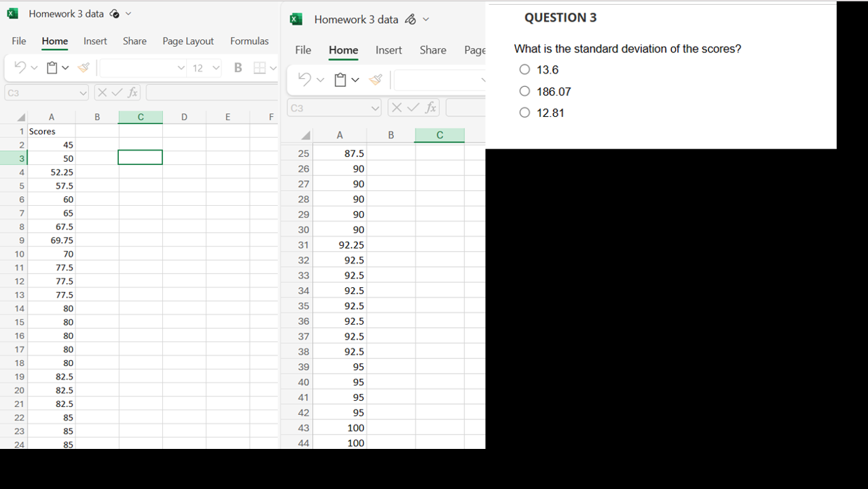Choose the 186.07 answer option

point(524,90)
